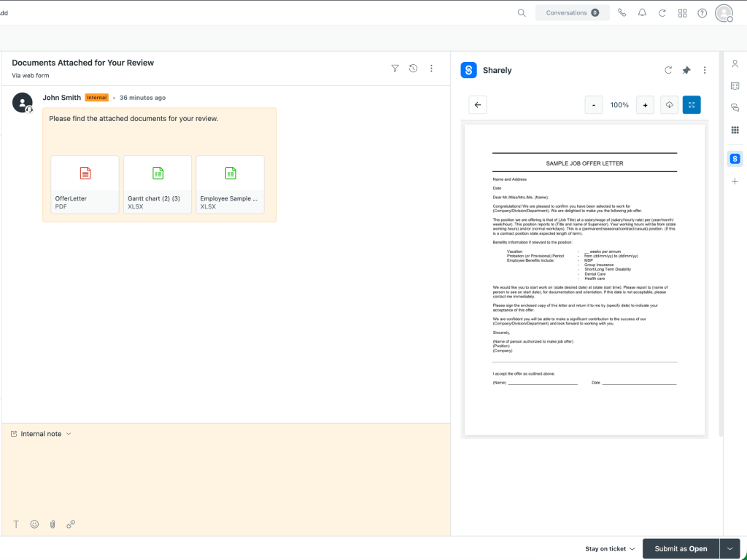The width and height of the screenshot is (747, 560).
Task: Download the document via cloud icon
Action: coord(669,105)
